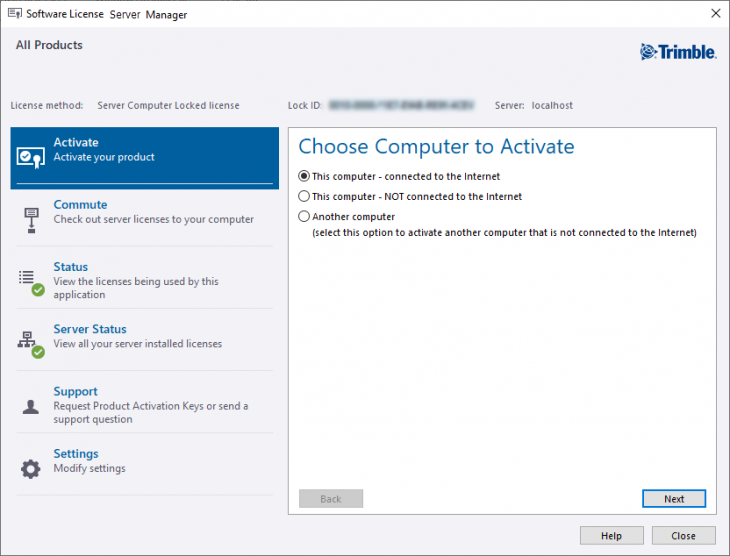Click 'View all your server installed licenses' text
This screenshot has height=556, width=730.
pyautogui.click(x=137, y=344)
